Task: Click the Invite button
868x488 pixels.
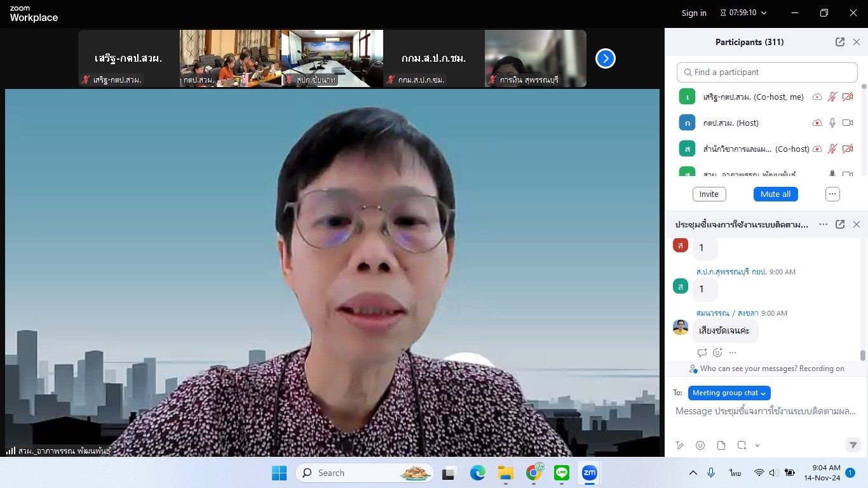Action: 709,194
